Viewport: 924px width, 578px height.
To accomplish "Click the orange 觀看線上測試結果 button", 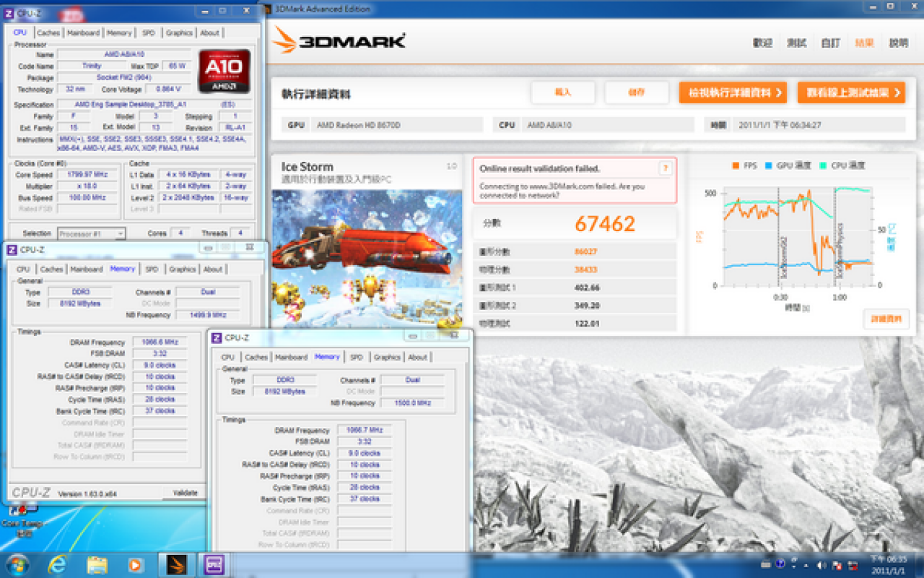I will click(851, 92).
